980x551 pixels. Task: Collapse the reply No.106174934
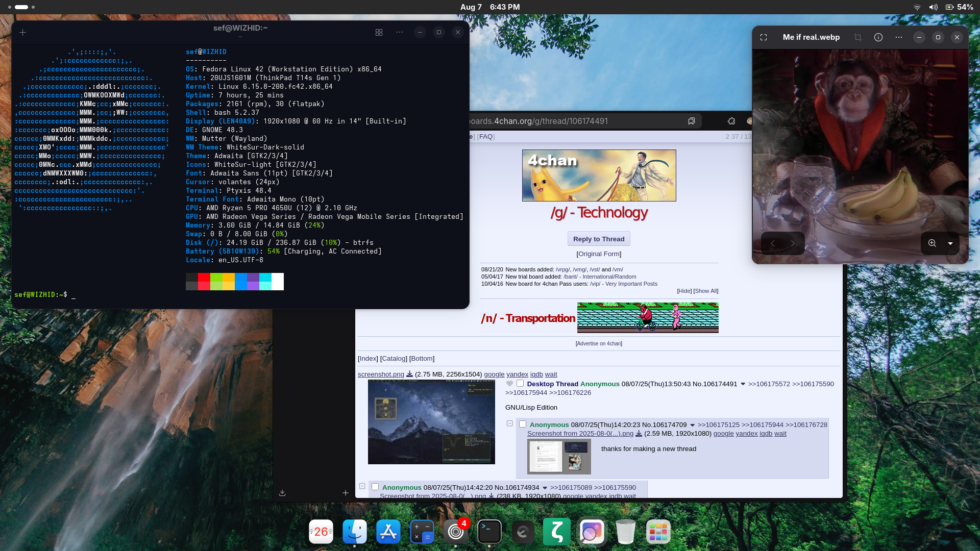click(362, 486)
